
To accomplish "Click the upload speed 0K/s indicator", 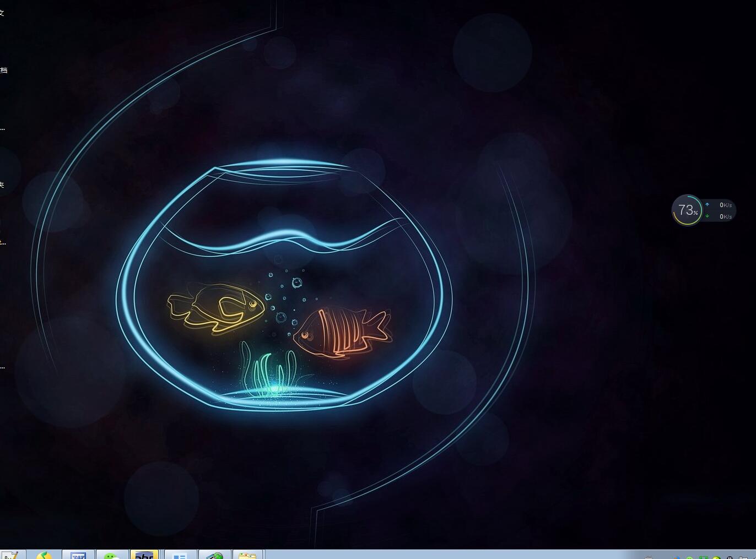I will coord(721,205).
